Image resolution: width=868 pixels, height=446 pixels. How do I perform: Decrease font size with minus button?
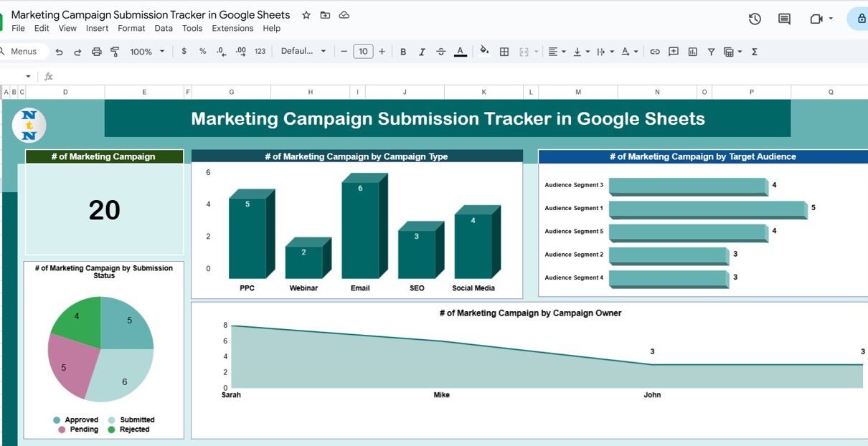point(344,52)
